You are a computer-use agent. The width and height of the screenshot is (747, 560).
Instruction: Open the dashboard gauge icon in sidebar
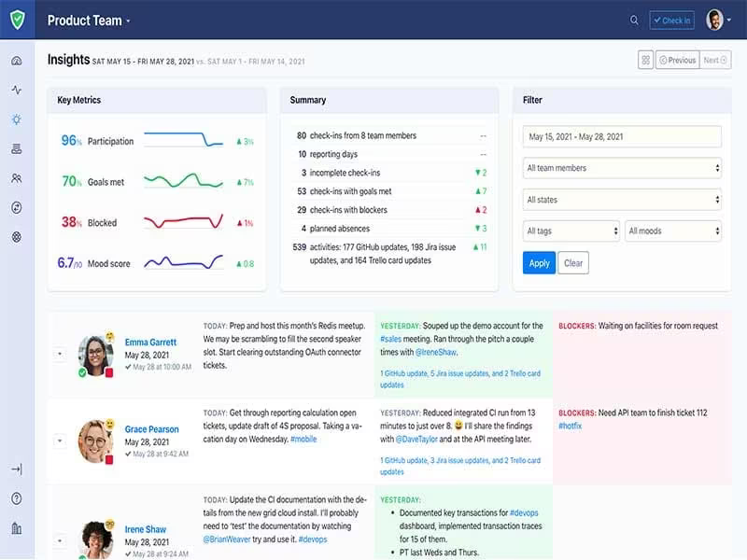[x=17, y=61]
